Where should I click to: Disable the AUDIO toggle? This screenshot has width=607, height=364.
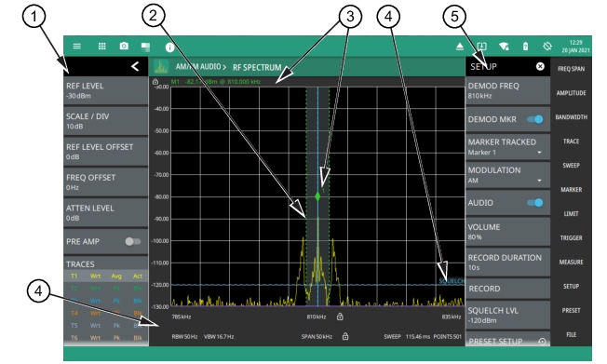pyautogui.click(x=535, y=203)
